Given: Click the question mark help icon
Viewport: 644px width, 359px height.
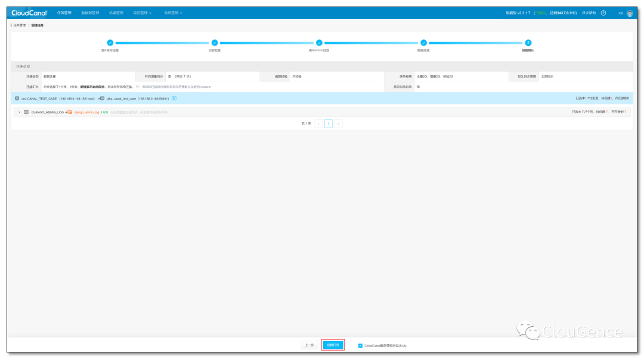Looking at the screenshot, I should coord(603,13).
